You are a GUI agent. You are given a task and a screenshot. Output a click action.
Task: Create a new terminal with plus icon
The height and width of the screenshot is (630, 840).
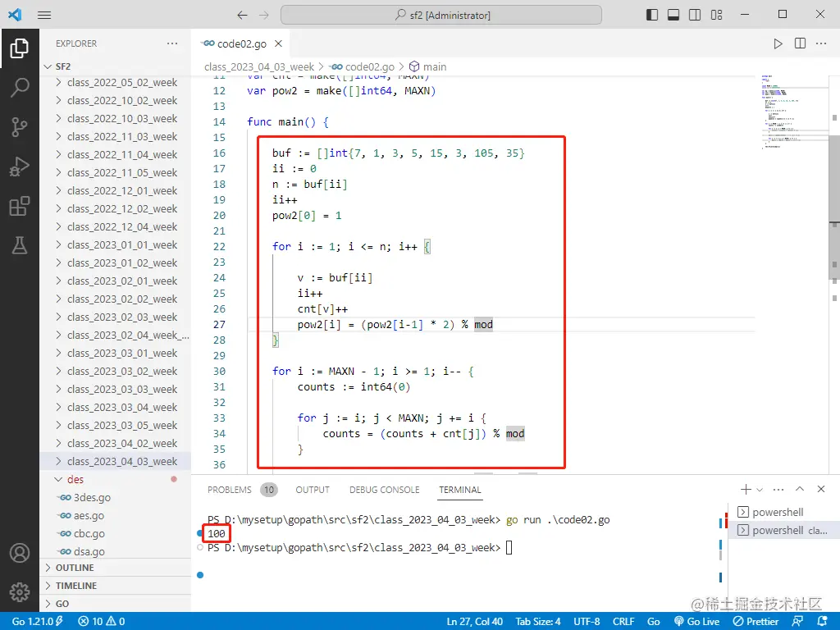(x=746, y=489)
